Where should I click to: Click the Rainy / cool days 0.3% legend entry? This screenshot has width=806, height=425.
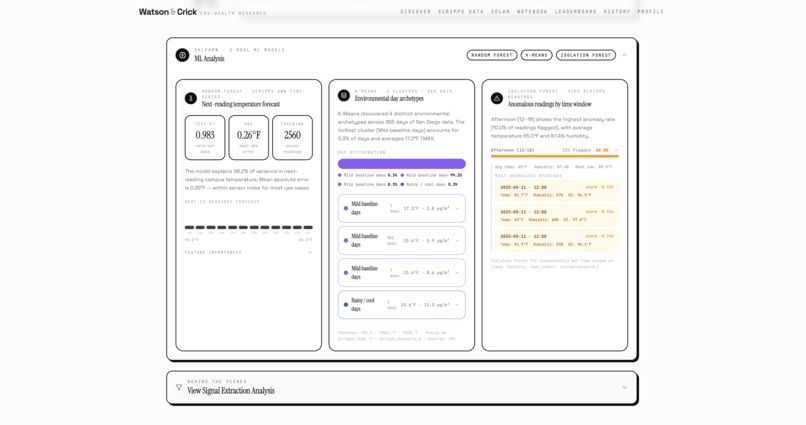(x=429, y=184)
